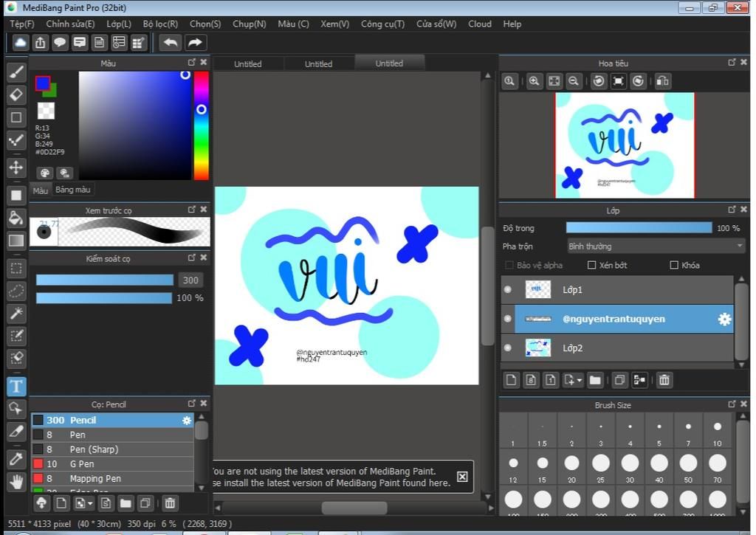Click the cloud save icon in toolbar
756x535 pixels.
click(20, 42)
